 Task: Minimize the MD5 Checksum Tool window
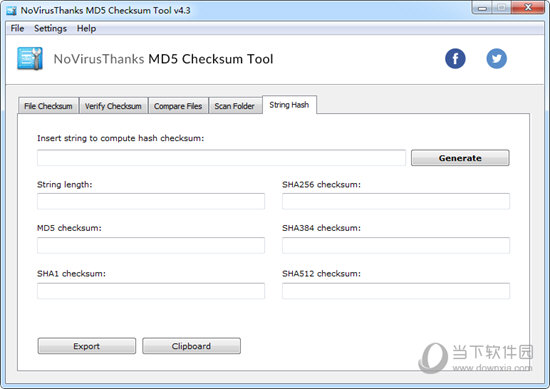483,8
